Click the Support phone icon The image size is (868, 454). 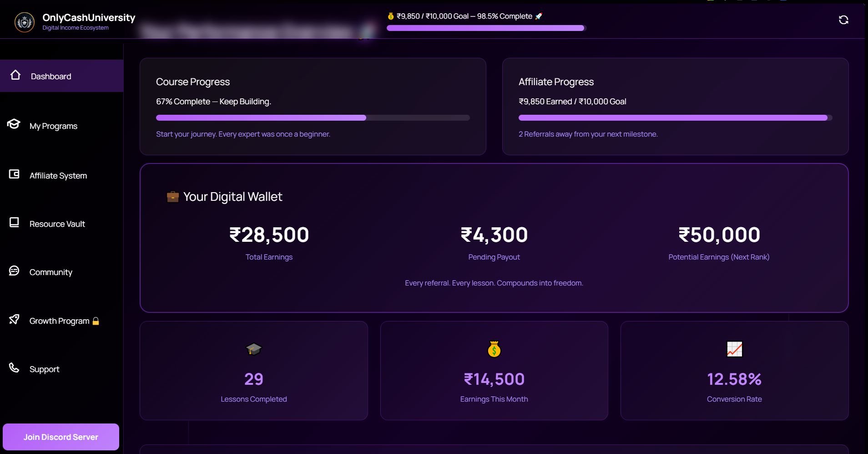click(x=14, y=368)
